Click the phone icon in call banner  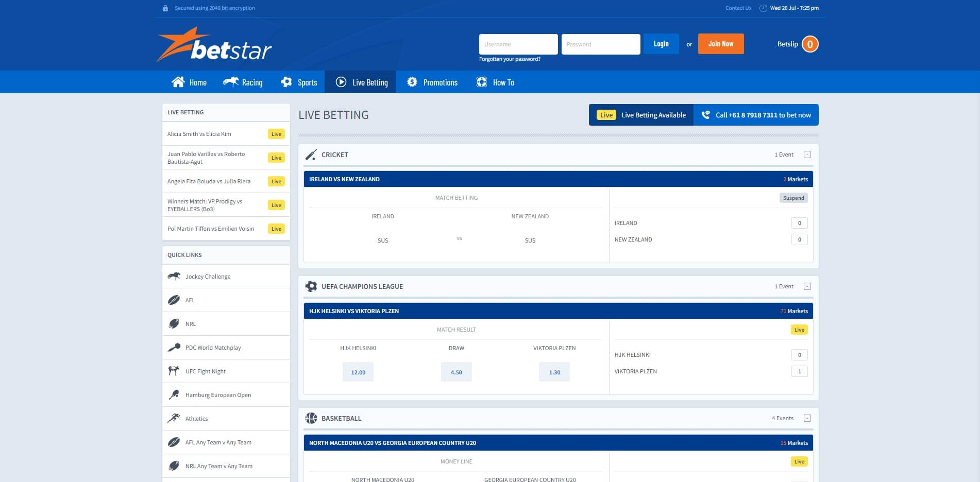pyautogui.click(x=706, y=115)
